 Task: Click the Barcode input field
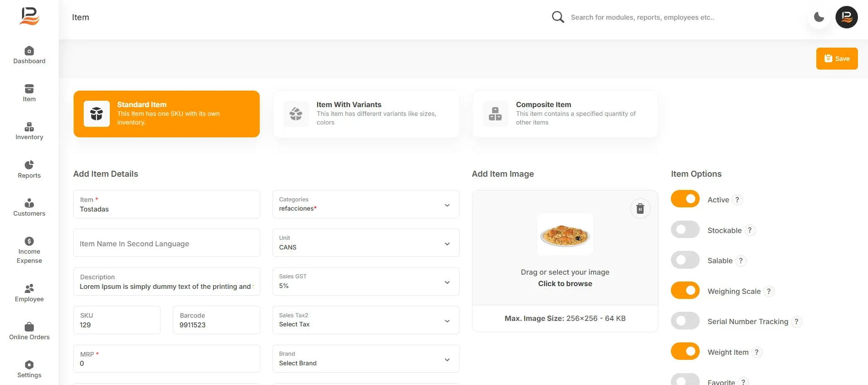pyautogui.click(x=216, y=320)
